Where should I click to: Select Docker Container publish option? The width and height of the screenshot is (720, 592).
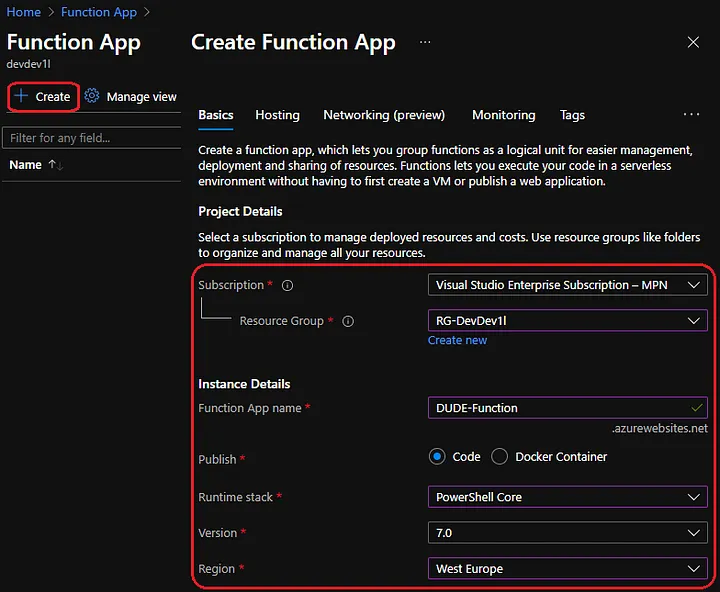[500, 457]
